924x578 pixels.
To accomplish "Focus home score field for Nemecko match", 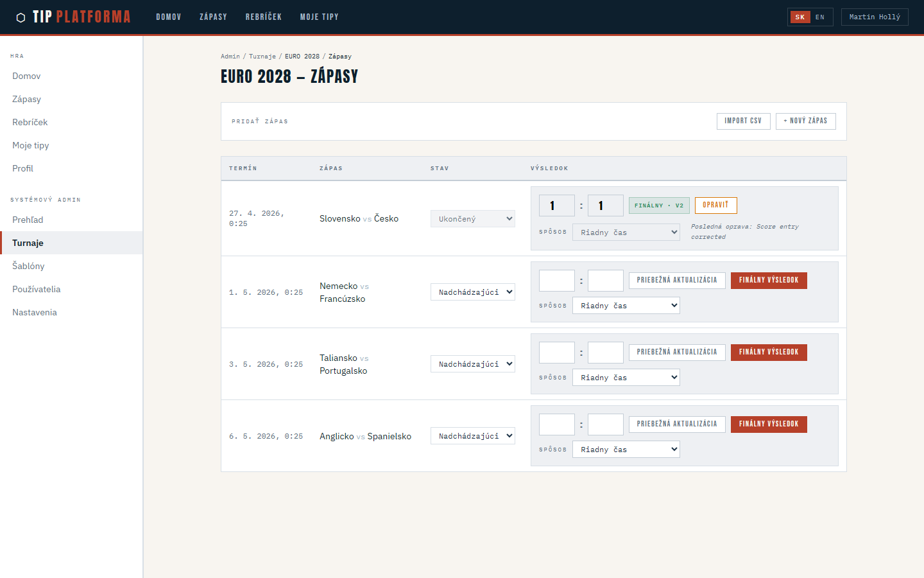I will pos(556,281).
